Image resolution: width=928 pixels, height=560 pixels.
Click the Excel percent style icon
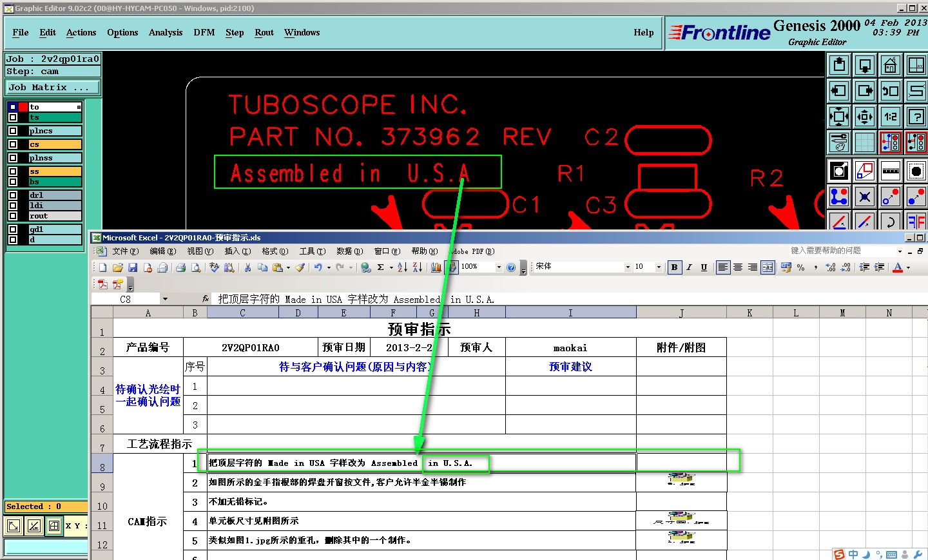click(x=801, y=267)
